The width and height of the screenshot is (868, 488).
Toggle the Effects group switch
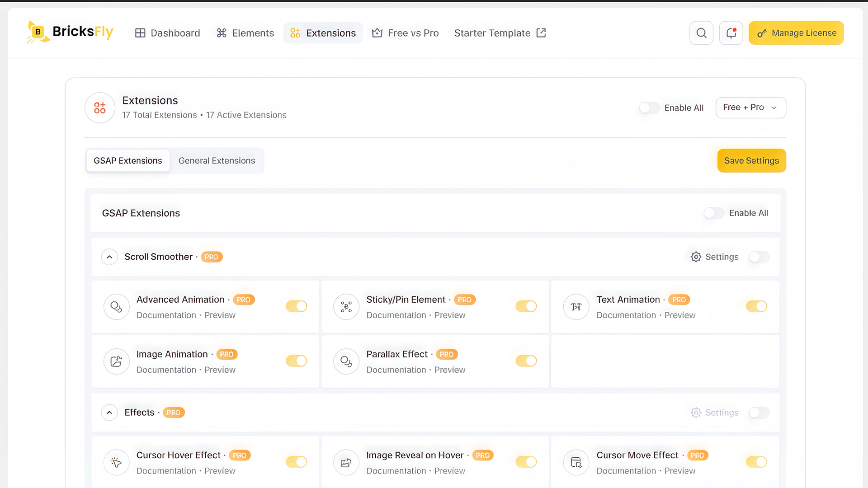point(759,413)
